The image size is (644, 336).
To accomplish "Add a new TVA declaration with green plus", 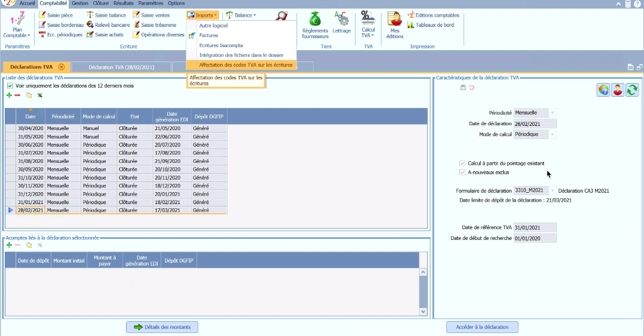I will pyautogui.click(x=9, y=95).
